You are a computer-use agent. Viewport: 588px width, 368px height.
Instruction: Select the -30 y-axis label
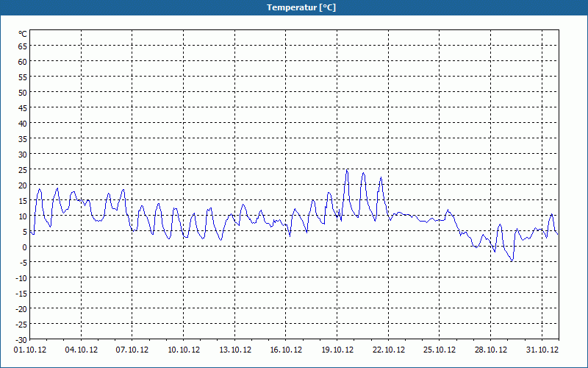tap(21, 340)
